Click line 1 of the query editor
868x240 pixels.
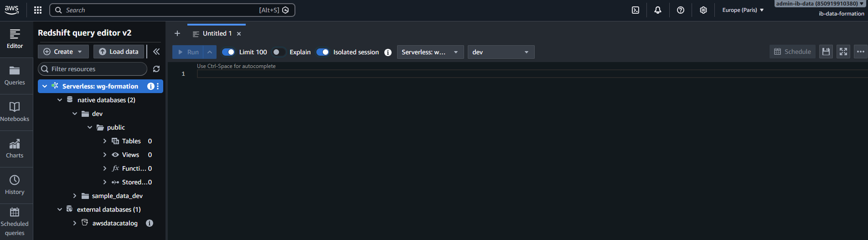[x=532, y=74]
